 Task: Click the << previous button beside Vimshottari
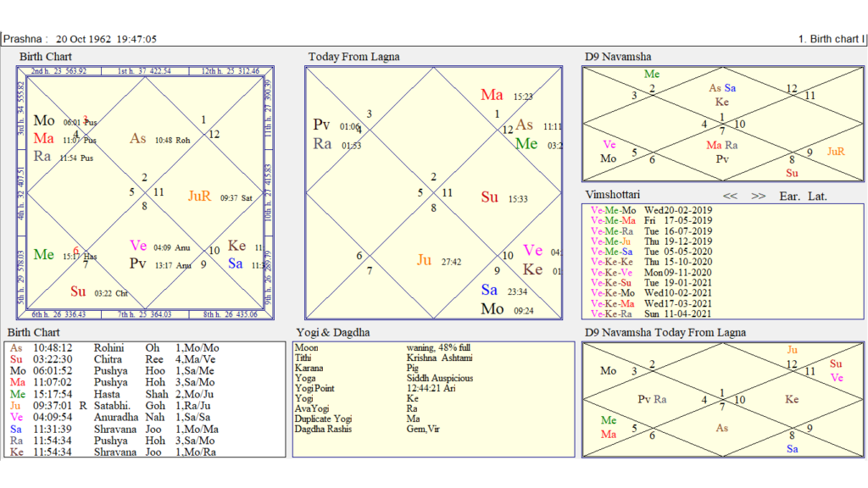pos(730,196)
